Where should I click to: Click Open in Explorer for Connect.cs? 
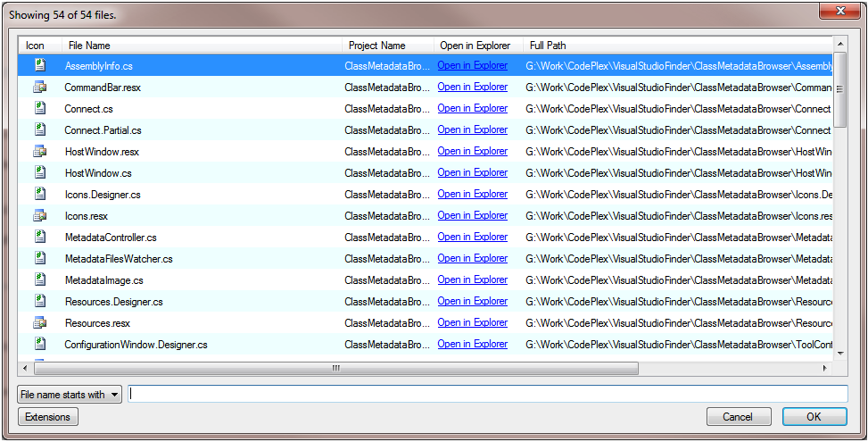472,109
